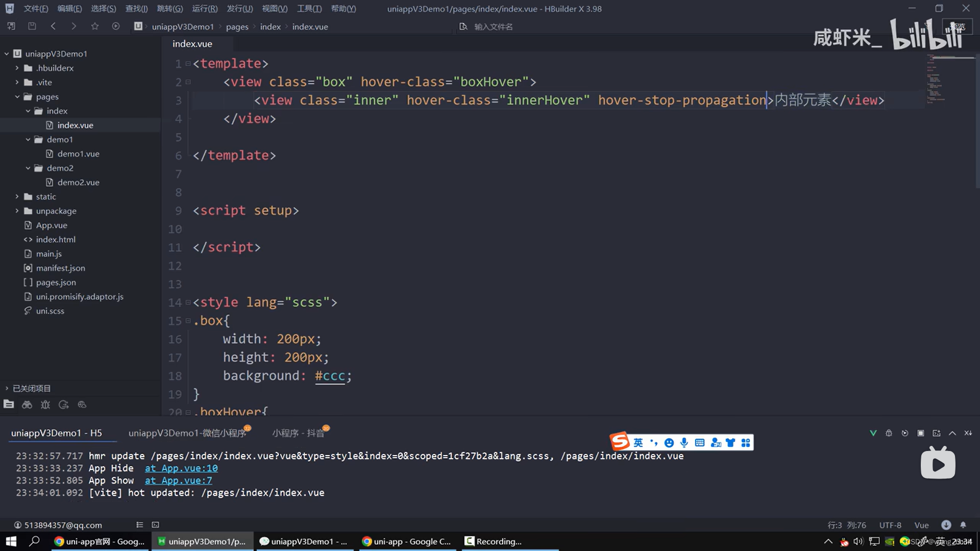This screenshot has width=980, height=551.
Task: Click the save file icon in toolbar
Action: (x=32, y=26)
